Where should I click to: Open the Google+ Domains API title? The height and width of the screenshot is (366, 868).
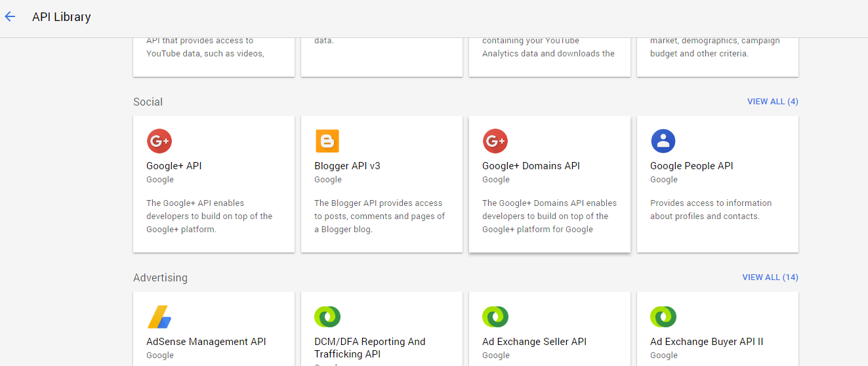(x=531, y=166)
